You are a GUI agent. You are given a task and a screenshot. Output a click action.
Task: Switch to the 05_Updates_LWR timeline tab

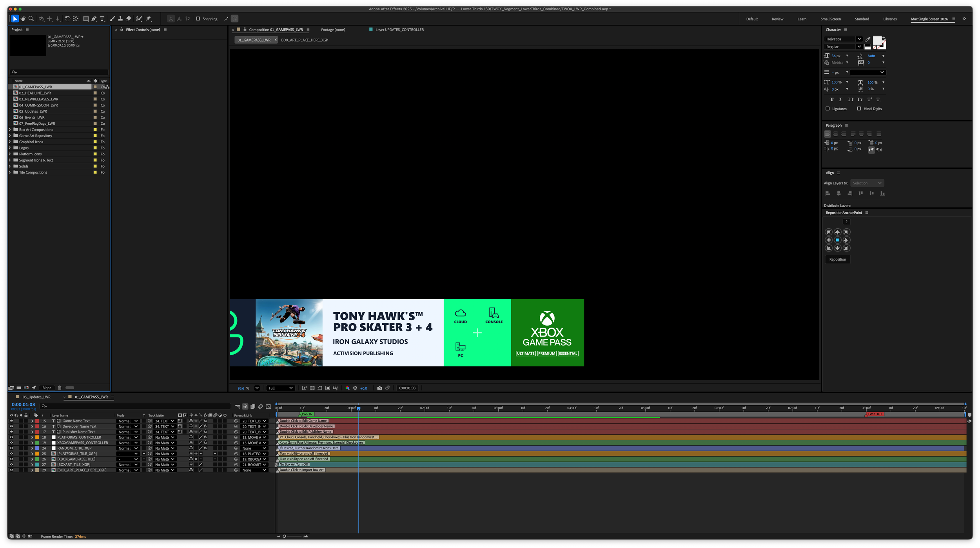click(36, 397)
